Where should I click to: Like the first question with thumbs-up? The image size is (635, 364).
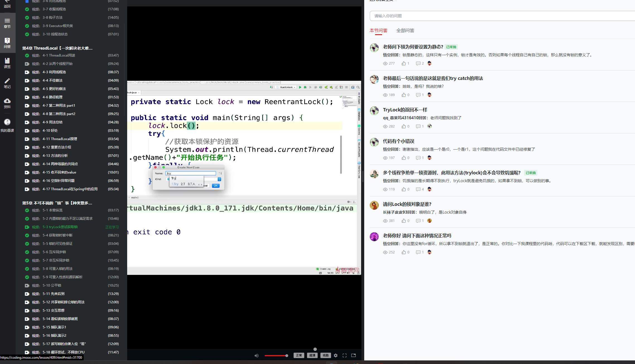pyautogui.click(x=404, y=63)
